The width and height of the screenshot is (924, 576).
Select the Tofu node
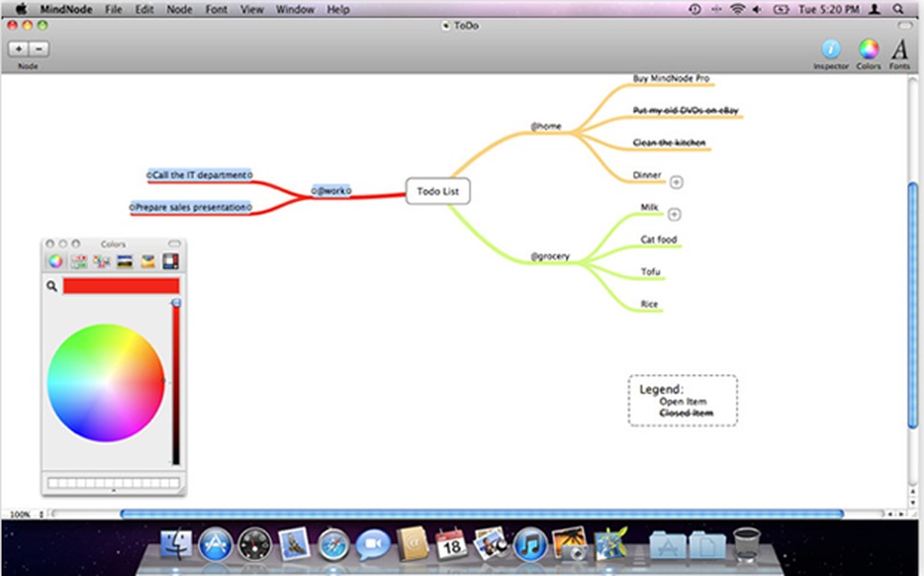point(651,272)
